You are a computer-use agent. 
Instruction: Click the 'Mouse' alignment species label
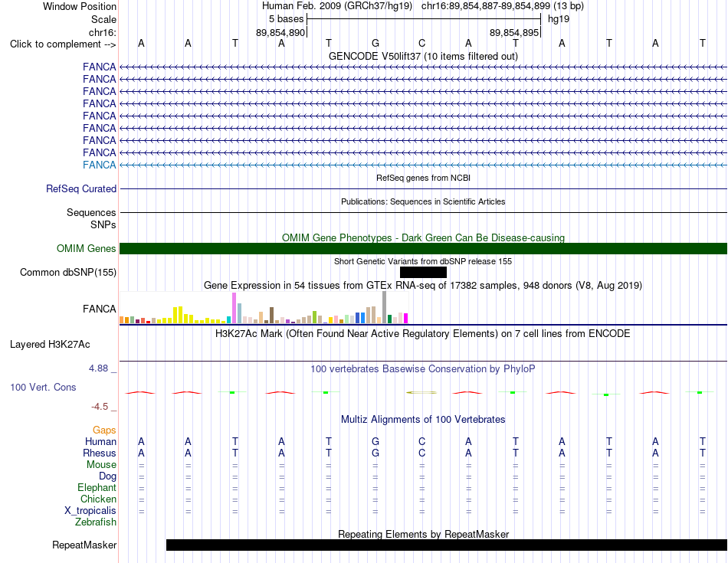101,465
